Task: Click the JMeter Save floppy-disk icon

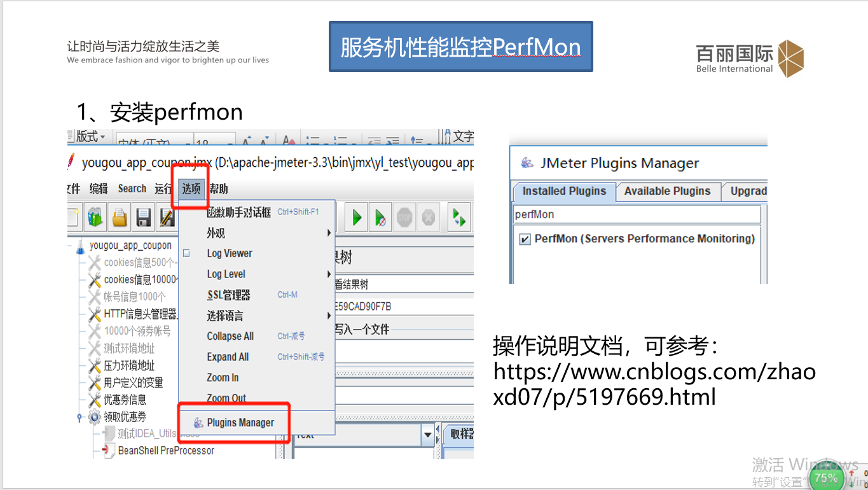Action: tap(144, 217)
